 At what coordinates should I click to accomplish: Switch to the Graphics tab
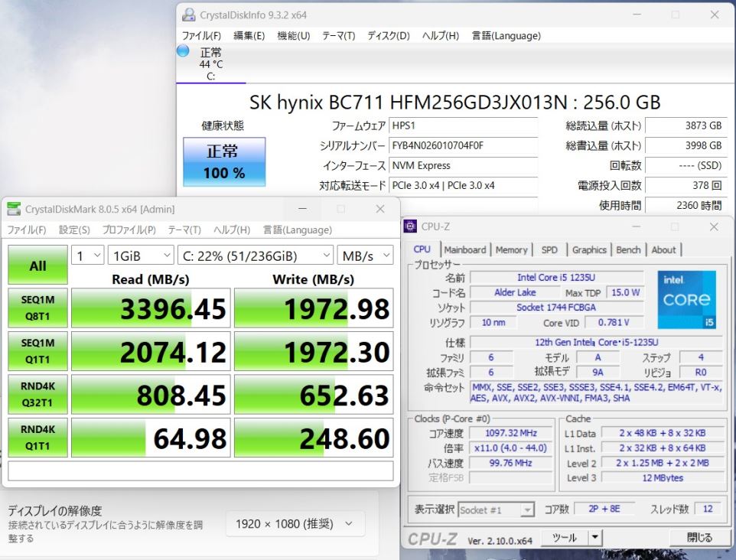tap(589, 249)
